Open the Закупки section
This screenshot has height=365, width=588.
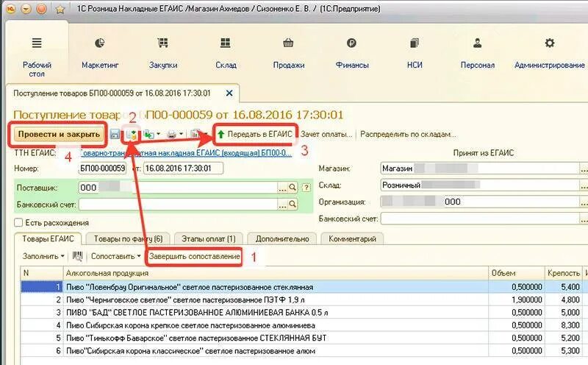[162, 53]
